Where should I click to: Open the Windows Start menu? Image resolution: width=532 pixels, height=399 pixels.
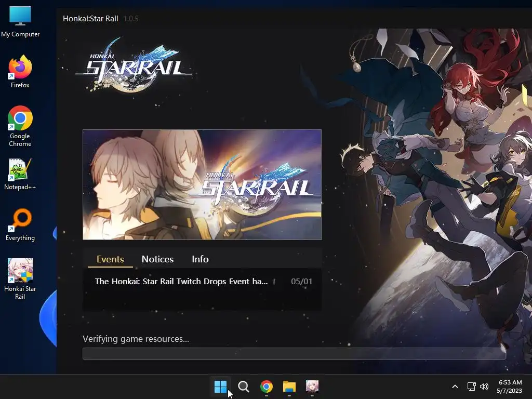[220, 387]
